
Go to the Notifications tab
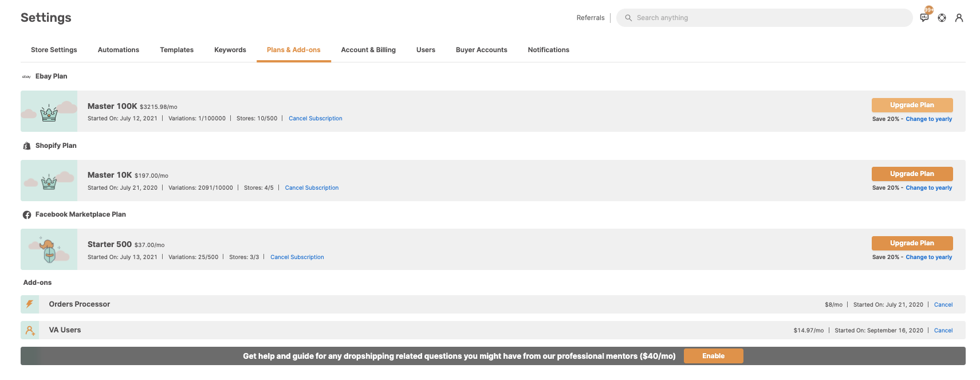[x=549, y=50]
